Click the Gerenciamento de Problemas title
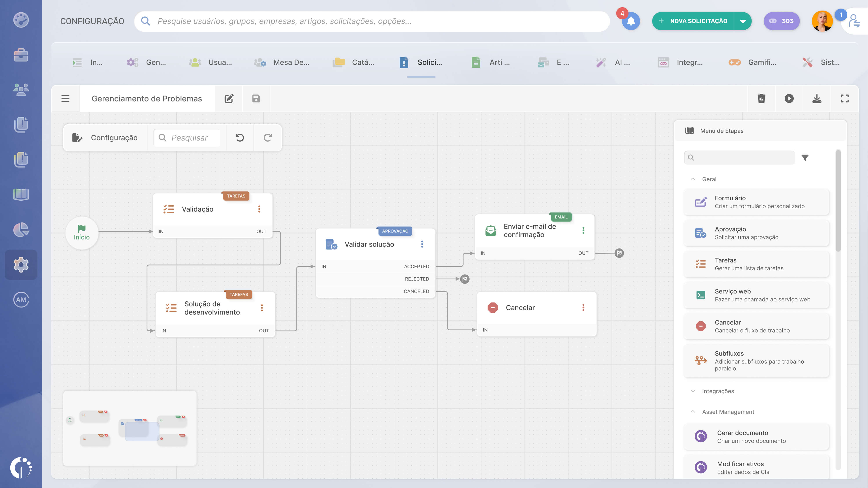The width and height of the screenshot is (868, 488). 147,98
